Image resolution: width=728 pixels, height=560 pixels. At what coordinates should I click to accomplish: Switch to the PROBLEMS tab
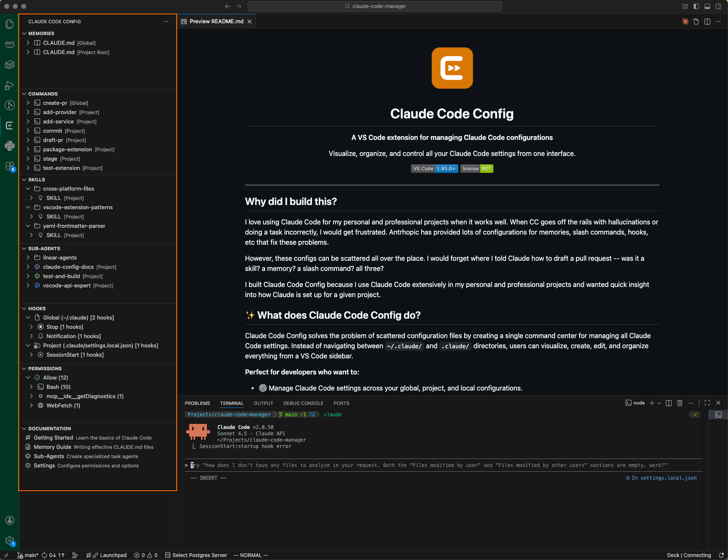click(197, 403)
